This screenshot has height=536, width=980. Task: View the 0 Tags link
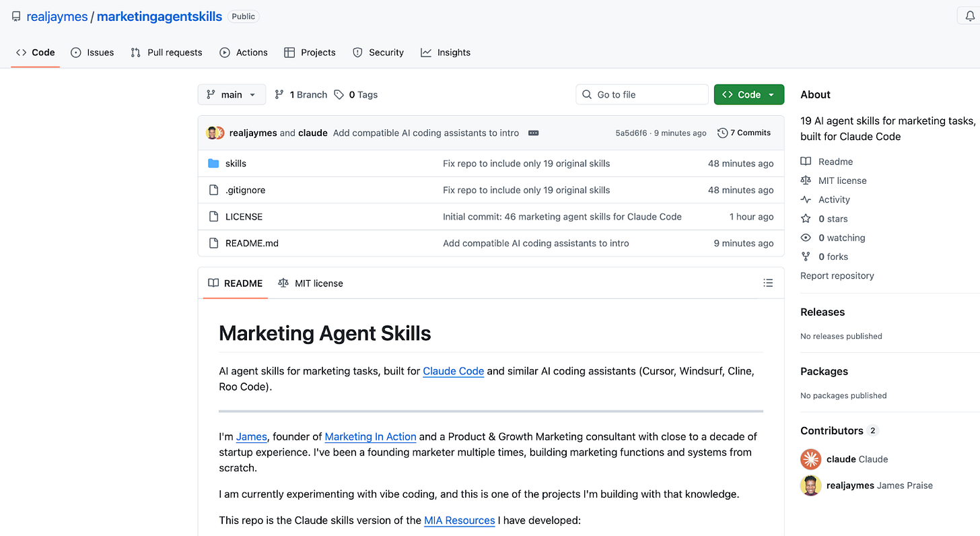click(356, 95)
